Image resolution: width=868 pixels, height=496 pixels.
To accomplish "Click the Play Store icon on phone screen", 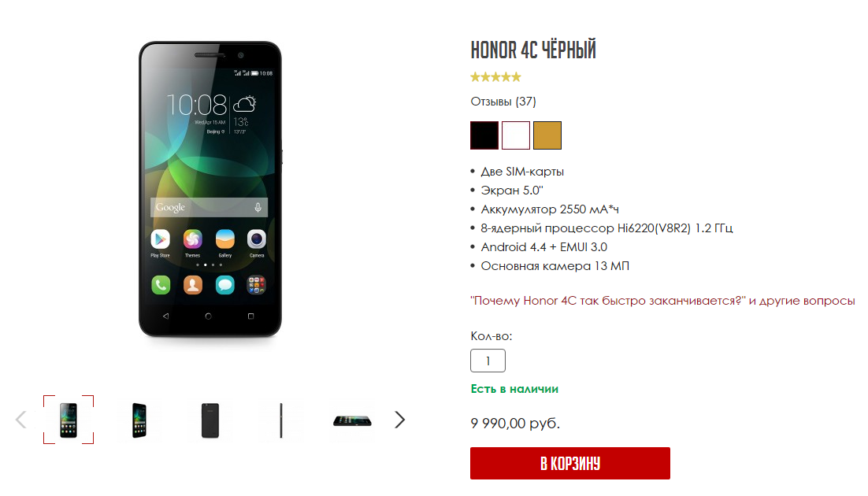I will (161, 239).
